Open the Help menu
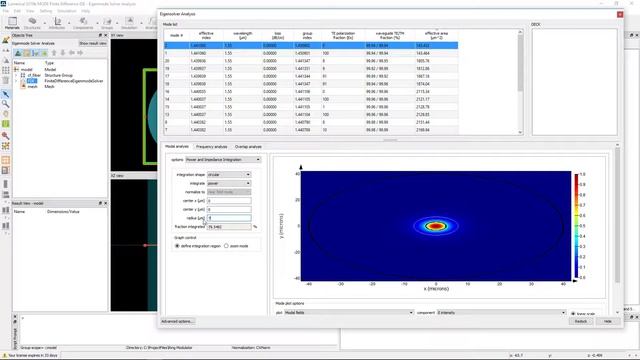Screen dimensions: 640x360 click(x=85, y=11)
